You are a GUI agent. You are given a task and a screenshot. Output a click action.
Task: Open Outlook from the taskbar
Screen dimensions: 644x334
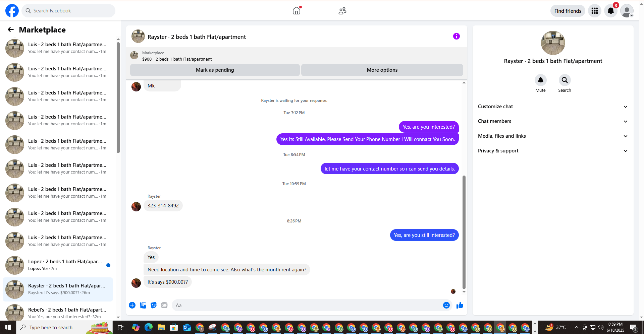187,327
